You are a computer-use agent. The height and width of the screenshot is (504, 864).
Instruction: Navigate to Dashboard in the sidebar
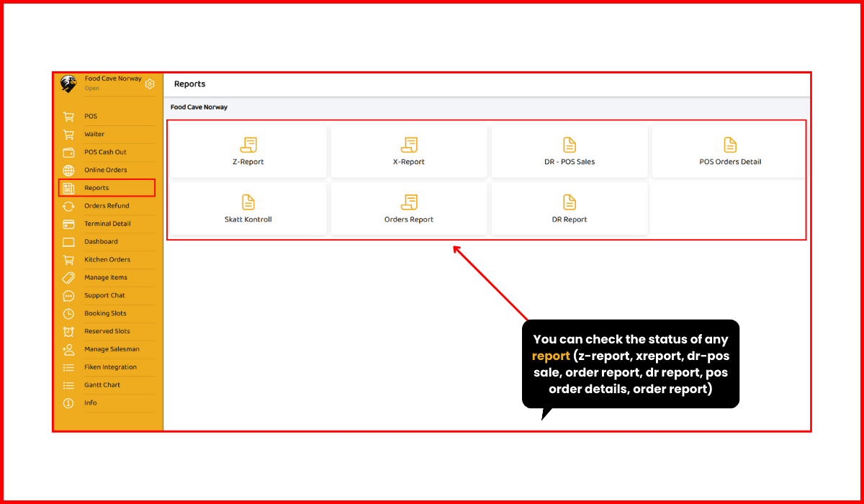coord(101,242)
